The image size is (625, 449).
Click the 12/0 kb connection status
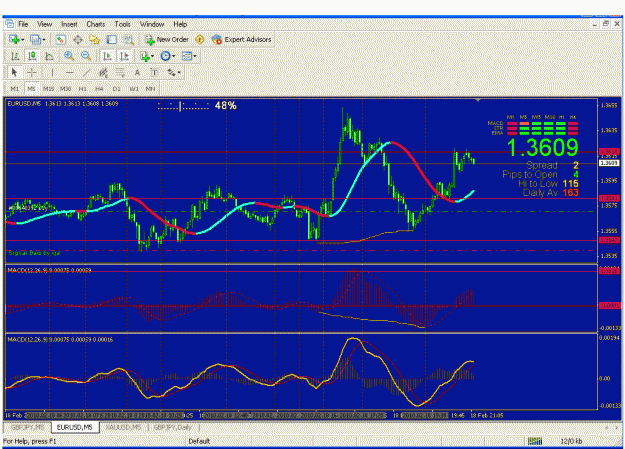coord(571,441)
